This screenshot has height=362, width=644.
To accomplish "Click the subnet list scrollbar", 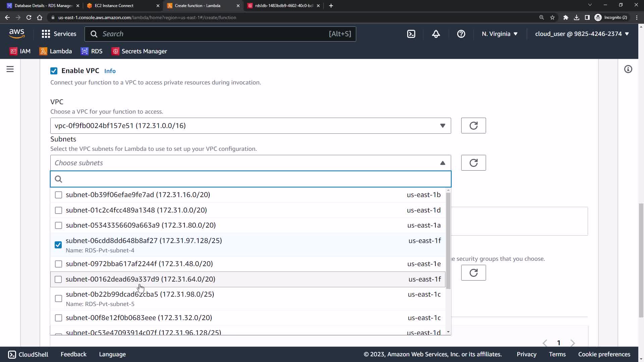I will [448, 240].
